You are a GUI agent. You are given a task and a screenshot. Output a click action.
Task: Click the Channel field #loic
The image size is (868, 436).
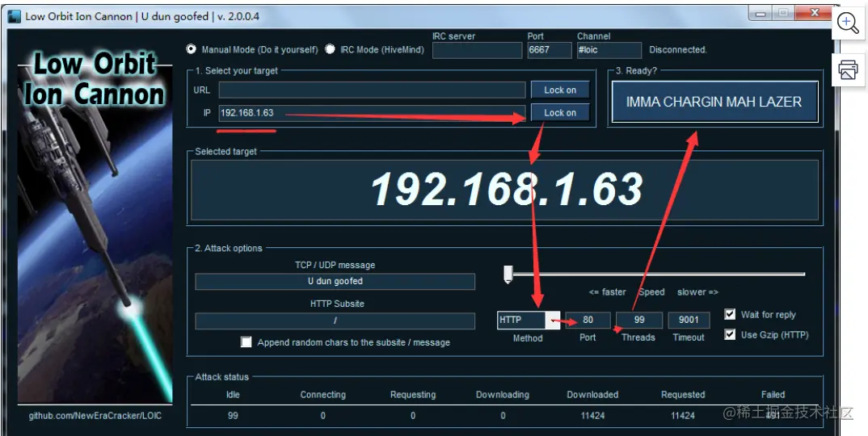(x=609, y=50)
